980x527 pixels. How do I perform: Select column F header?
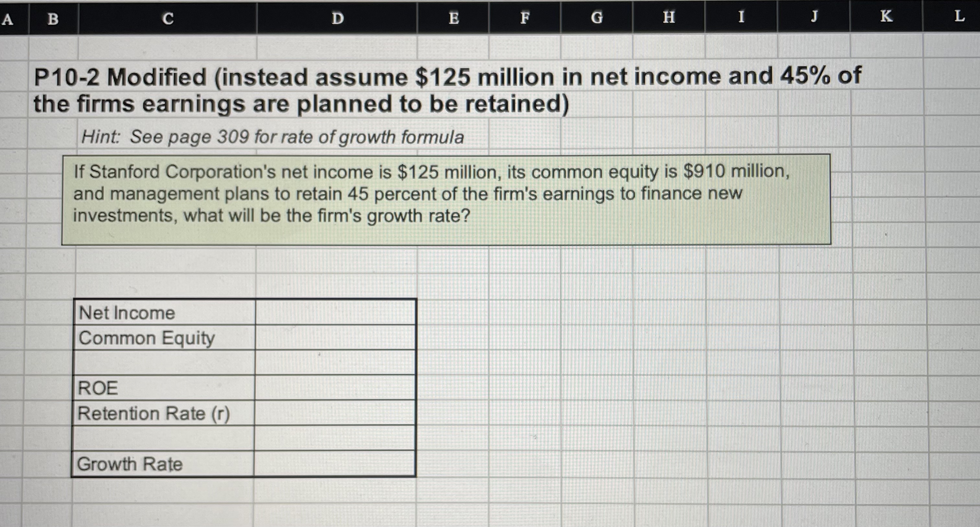525,17
